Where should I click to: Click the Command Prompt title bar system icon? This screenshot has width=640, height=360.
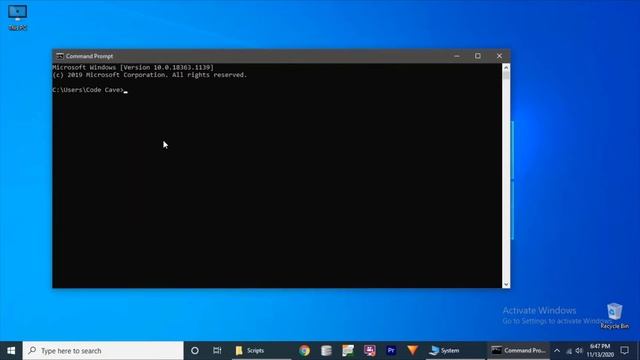[x=60, y=56]
